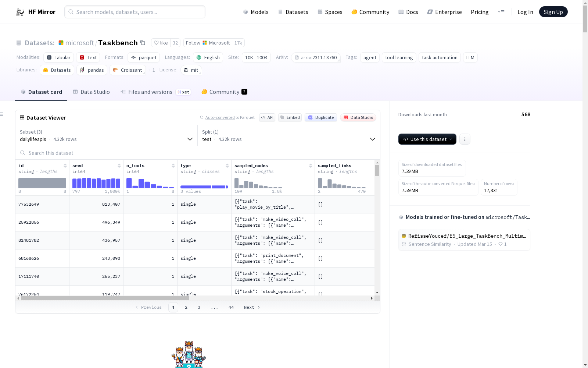Copy the dataset name with the copy icon
This screenshot has height=368, width=588.
143,43
